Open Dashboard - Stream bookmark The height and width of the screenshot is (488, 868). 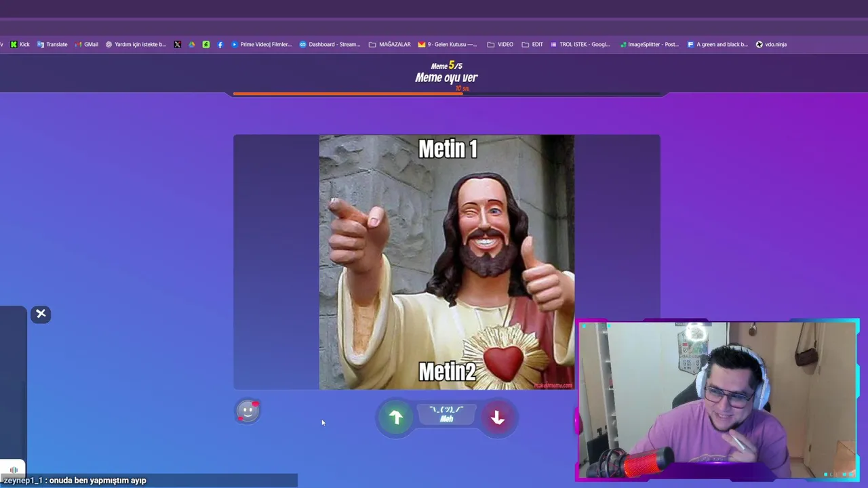pyautogui.click(x=330, y=45)
